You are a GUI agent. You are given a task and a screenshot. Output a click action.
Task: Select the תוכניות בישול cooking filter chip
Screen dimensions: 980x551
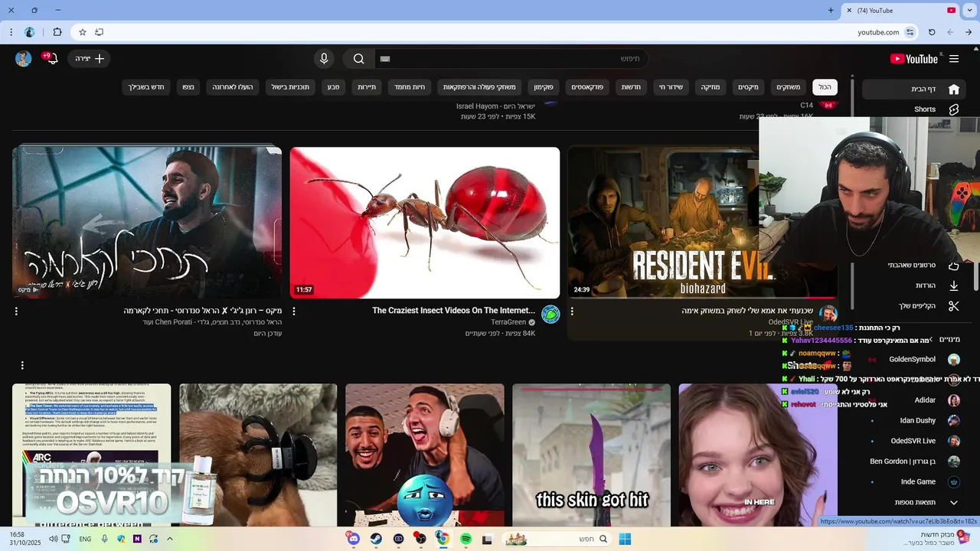290,87
